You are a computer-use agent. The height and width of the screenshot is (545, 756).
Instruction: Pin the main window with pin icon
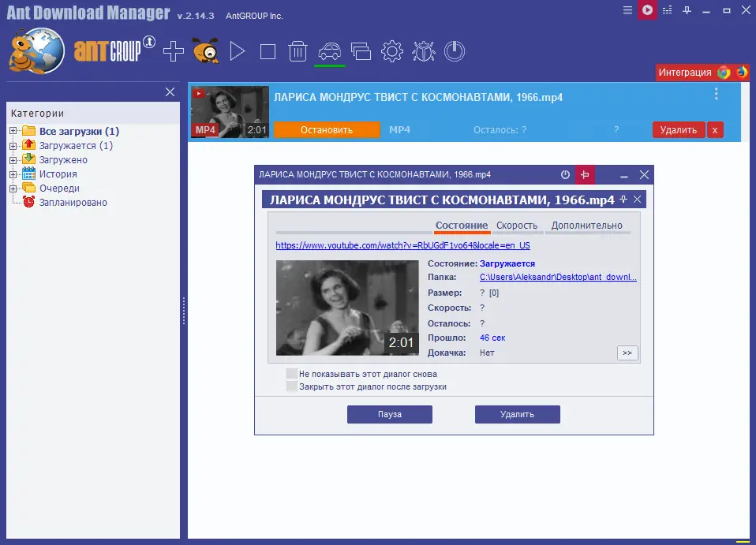[x=687, y=10]
